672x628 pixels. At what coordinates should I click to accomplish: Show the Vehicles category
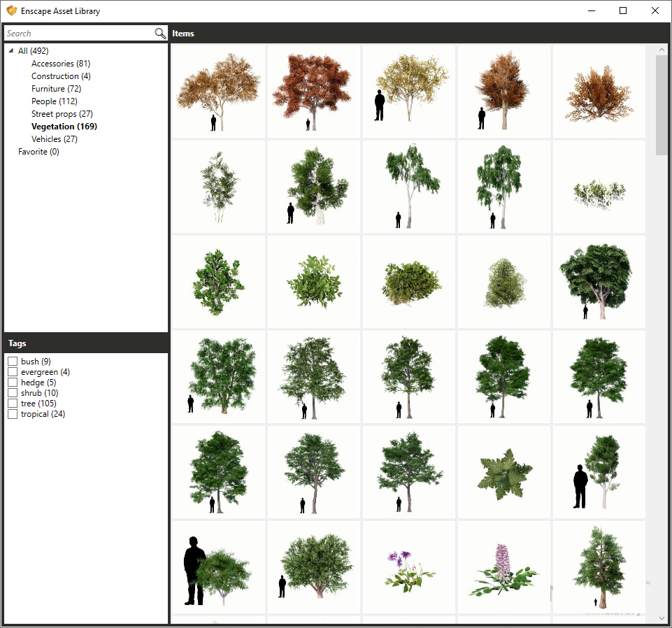[54, 139]
